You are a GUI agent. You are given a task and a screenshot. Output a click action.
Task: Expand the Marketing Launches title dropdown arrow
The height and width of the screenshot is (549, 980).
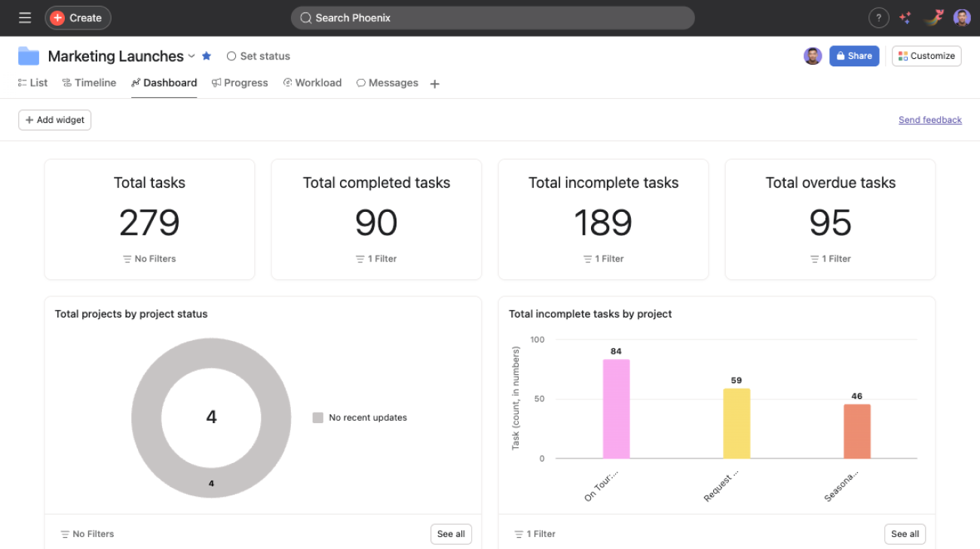point(191,56)
